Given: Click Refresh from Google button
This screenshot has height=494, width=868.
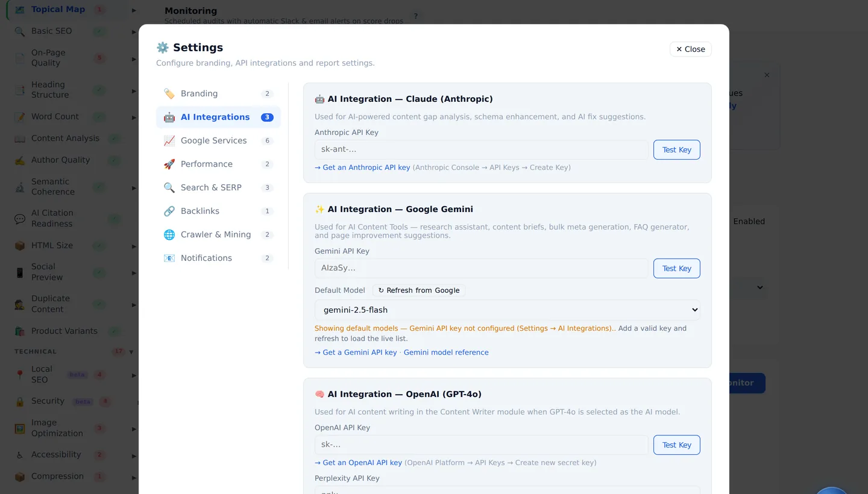Looking at the screenshot, I should point(419,290).
